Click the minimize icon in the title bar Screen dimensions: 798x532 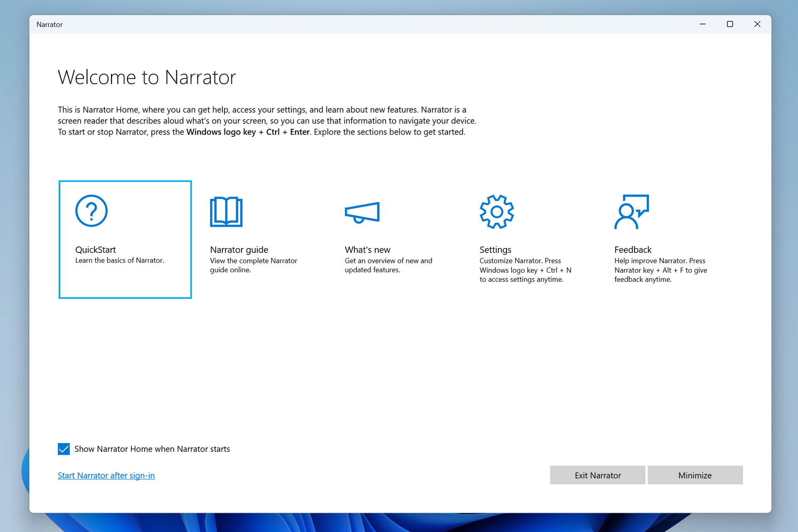(x=702, y=24)
